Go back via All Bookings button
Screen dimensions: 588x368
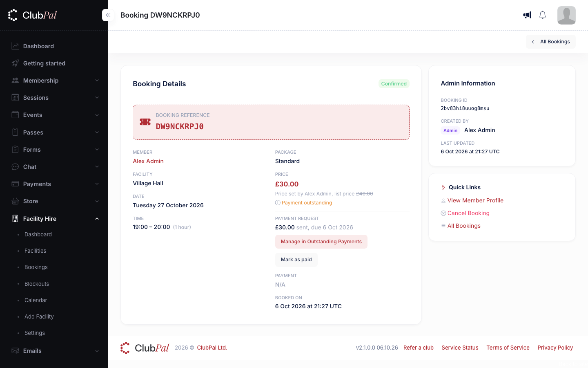(550, 42)
